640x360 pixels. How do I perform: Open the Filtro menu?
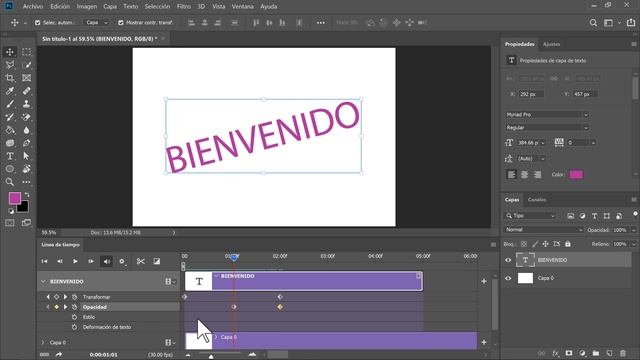click(184, 7)
